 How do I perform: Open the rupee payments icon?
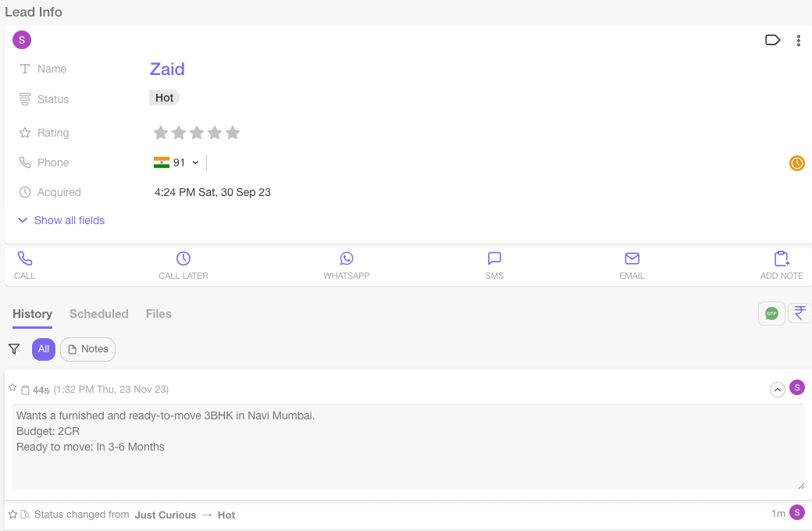pyautogui.click(x=800, y=312)
